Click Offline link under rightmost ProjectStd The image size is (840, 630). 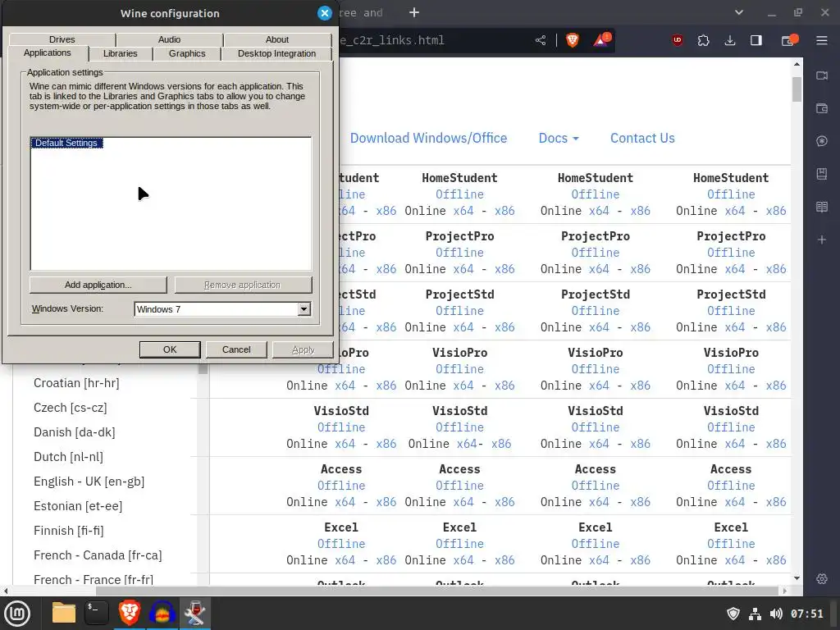731,311
